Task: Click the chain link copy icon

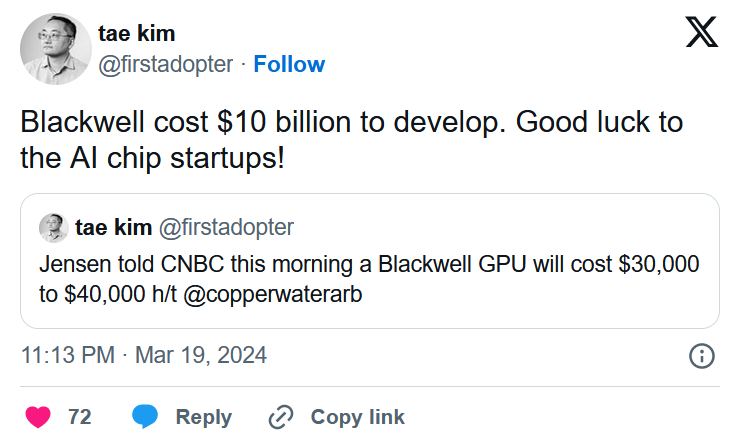Action: pos(281,417)
